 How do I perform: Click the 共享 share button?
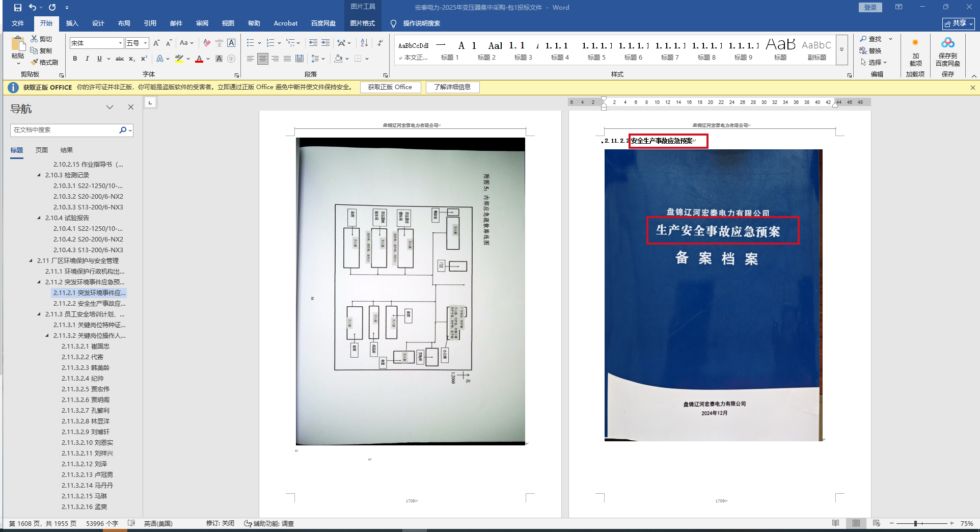click(x=958, y=23)
